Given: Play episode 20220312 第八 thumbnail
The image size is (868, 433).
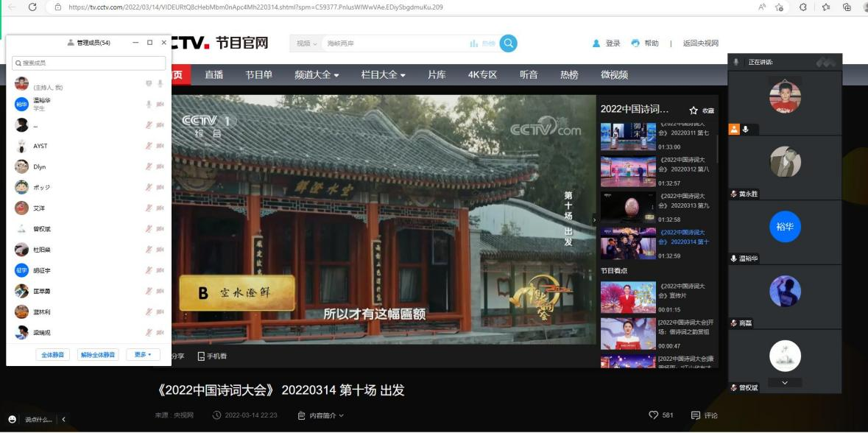Looking at the screenshot, I should [628, 172].
